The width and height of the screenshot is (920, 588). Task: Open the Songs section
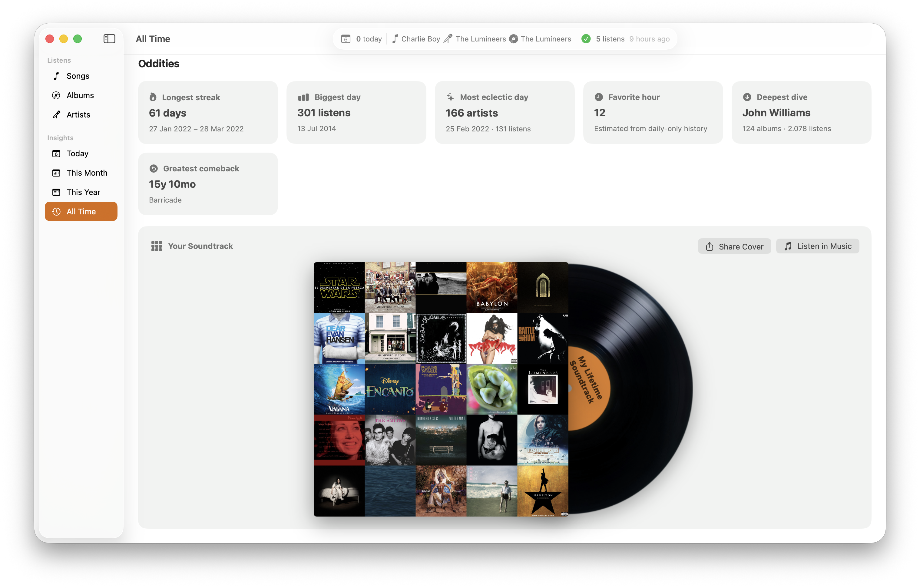(x=81, y=76)
